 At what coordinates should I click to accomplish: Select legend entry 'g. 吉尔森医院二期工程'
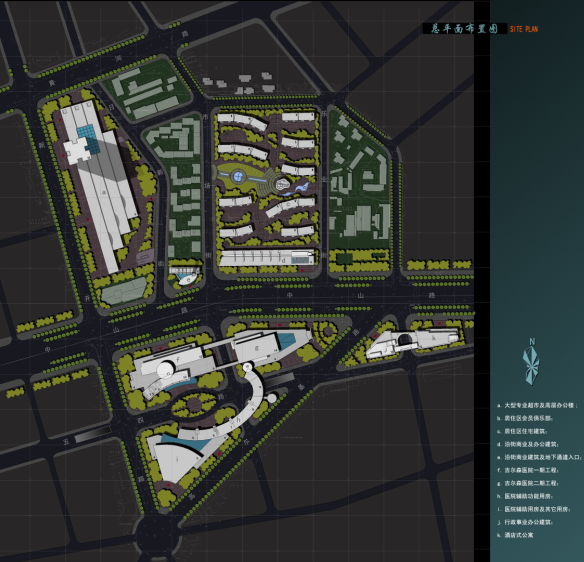point(527,483)
